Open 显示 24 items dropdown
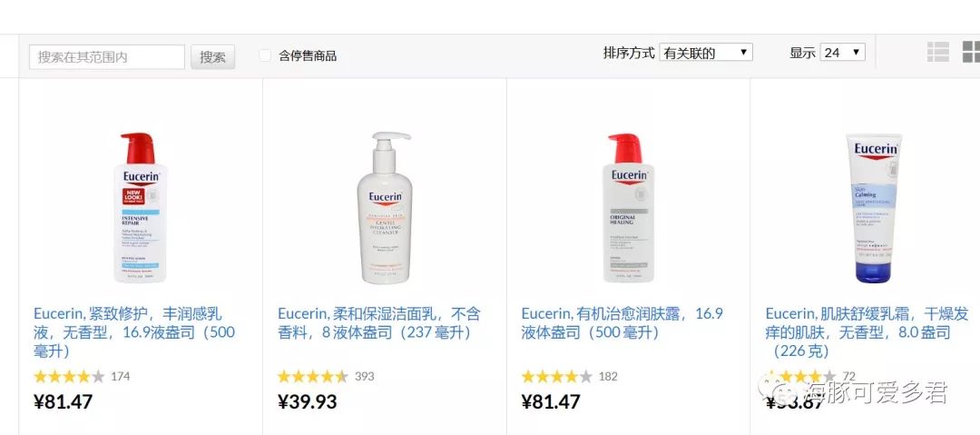Image resolution: width=980 pixels, height=435 pixels. point(842,53)
